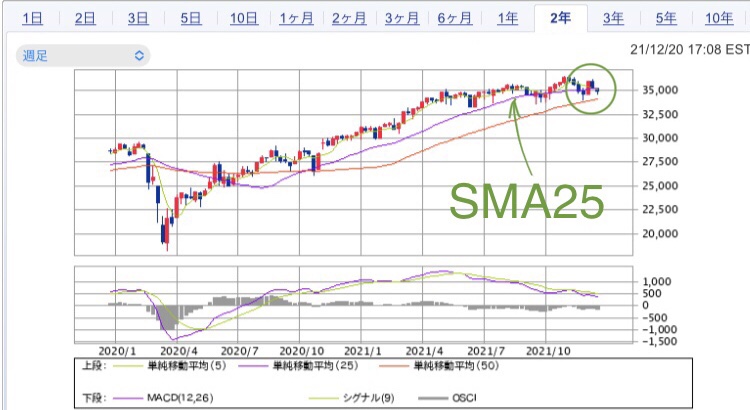This screenshot has width=750, height=410.
Task: Show the 6ヶ月 chart
Action: point(455,18)
